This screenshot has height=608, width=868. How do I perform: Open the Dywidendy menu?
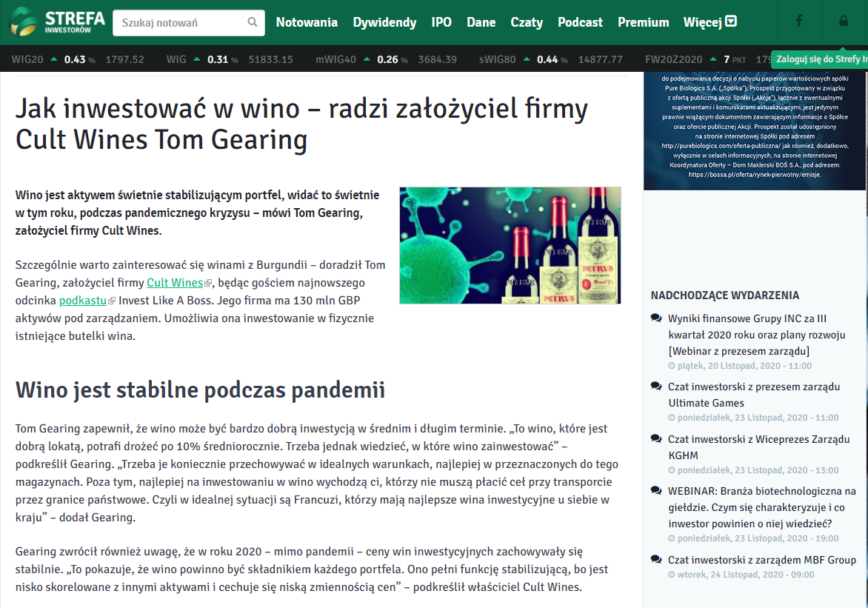tap(384, 22)
